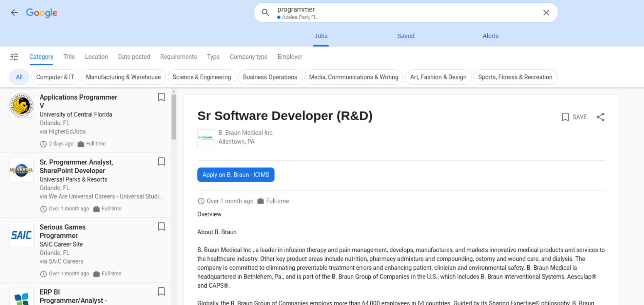
Task: Open the Google logo homepage link
Action: (41, 13)
